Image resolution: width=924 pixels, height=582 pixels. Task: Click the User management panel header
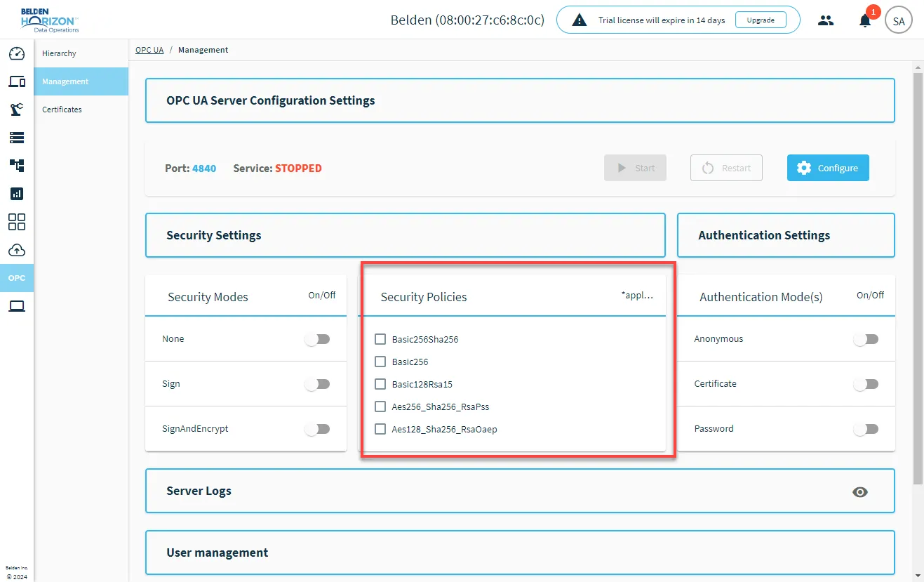520,553
